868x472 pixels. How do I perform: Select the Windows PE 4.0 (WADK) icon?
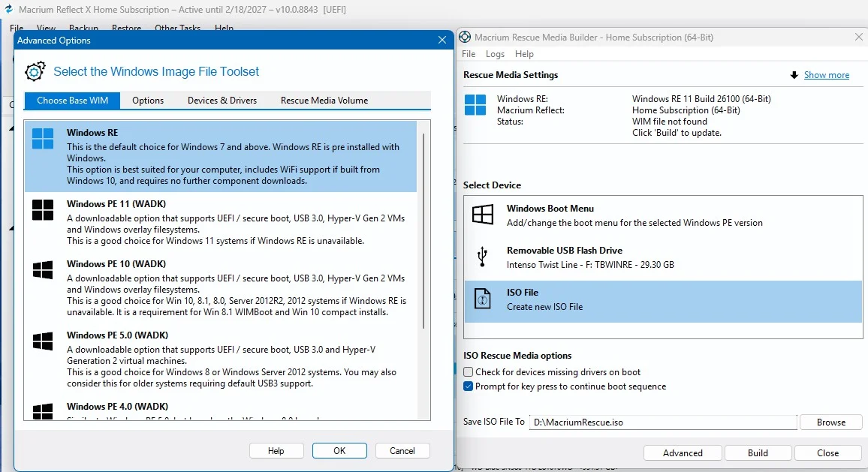click(x=43, y=411)
